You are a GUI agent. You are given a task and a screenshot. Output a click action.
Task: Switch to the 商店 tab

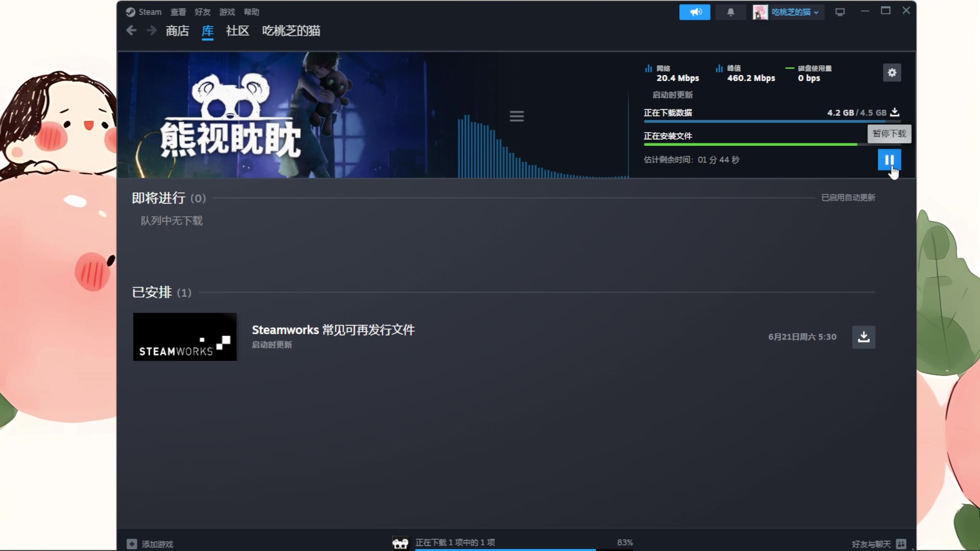tap(177, 31)
